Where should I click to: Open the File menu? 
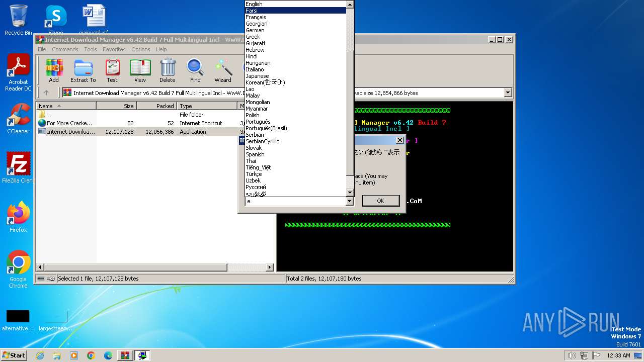click(42, 49)
